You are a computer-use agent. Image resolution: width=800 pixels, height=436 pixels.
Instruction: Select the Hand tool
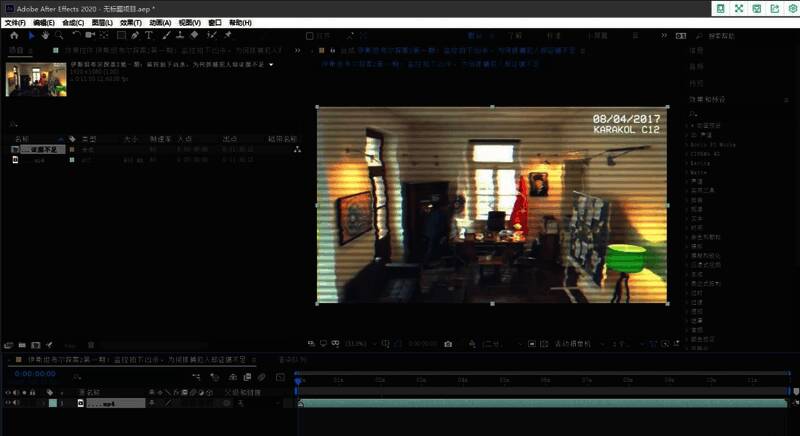tap(45, 35)
